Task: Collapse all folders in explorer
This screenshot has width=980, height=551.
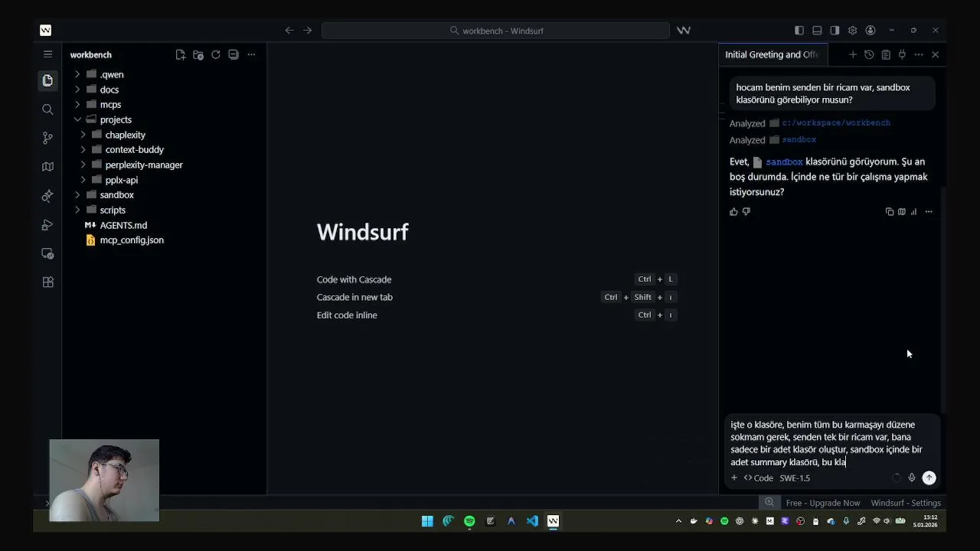Action: [x=234, y=54]
